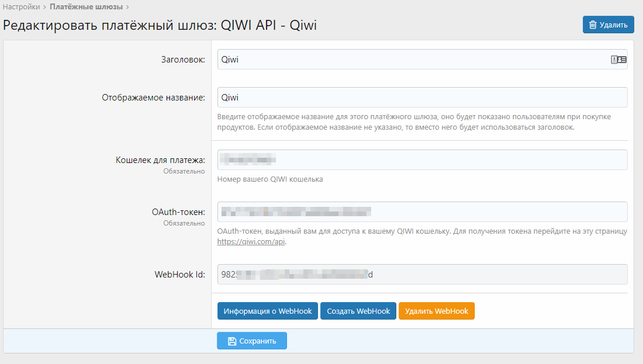Viewport: 643px width, 364px height.
Task: Click the Кошелек для платежа label
Action: [160, 160]
